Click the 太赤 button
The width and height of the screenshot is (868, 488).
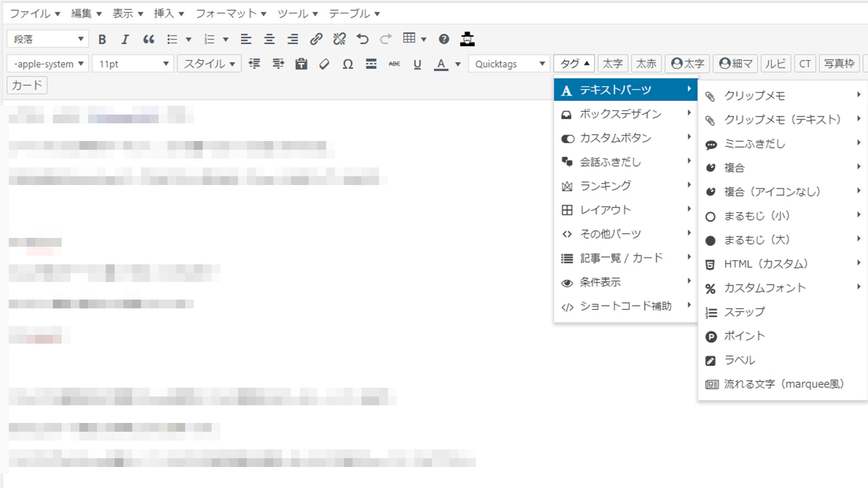pos(646,64)
